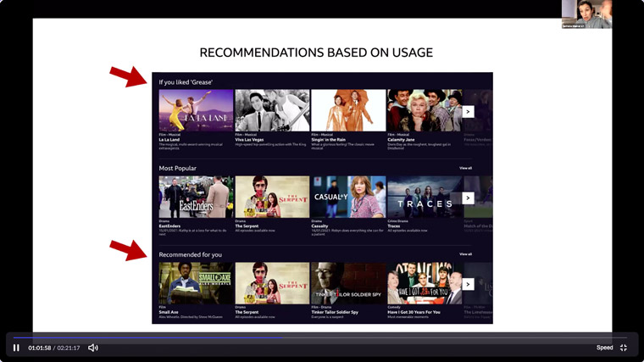This screenshot has height=362, width=644.
Task: Click the 'Most Popular' heading
Action: pyautogui.click(x=177, y=169)
